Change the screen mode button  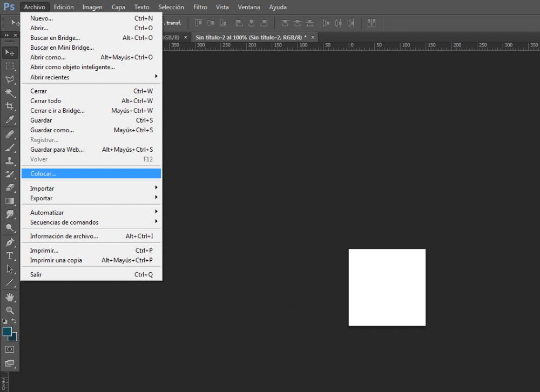10,363
